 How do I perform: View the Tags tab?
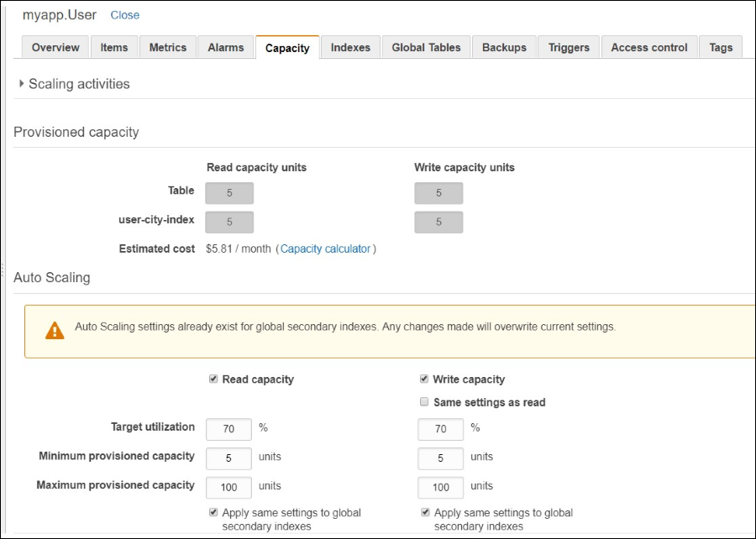pos(720,48)
